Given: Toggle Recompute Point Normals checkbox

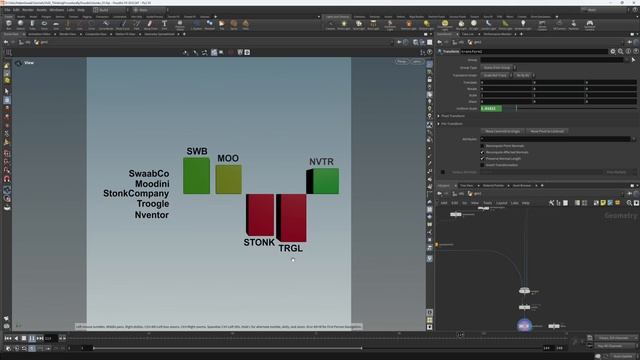Looking at the screenshot, I should tap(482, 146).
